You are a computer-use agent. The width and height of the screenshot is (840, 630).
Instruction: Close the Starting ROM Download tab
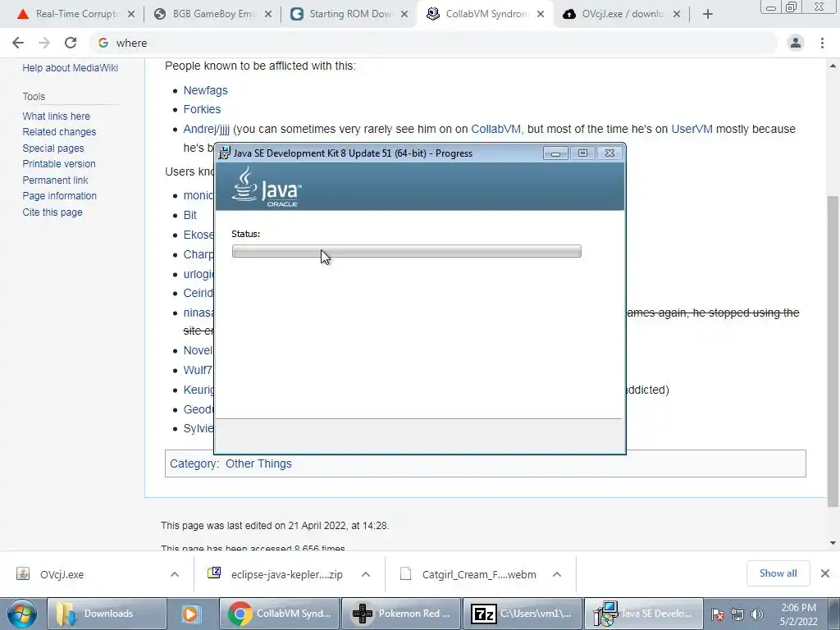pos(404,14)
